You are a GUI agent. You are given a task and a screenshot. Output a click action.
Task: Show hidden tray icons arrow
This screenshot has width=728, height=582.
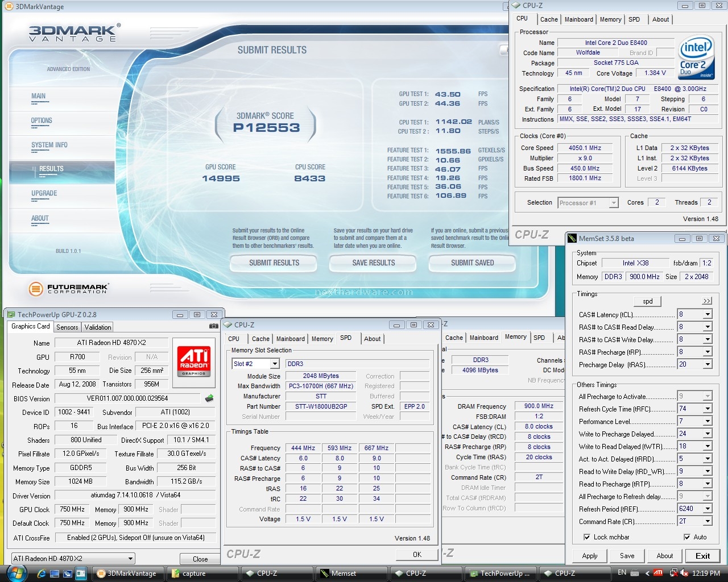[x=647, y=573]
